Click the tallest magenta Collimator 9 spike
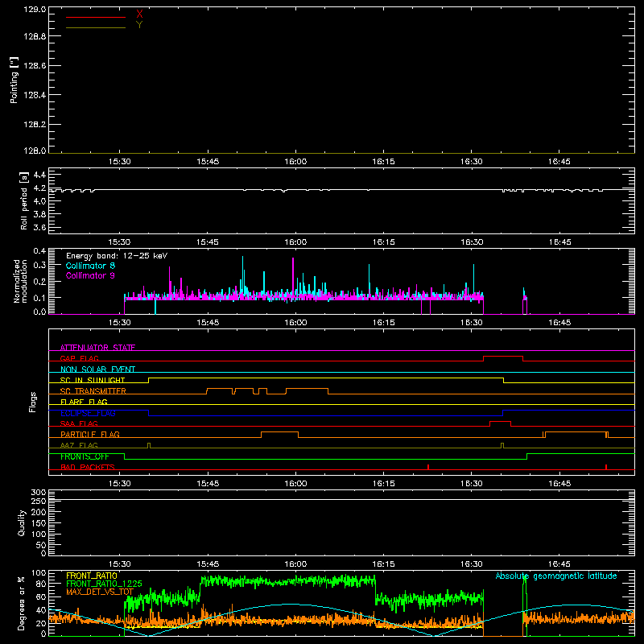Screen dimensions: 644x644 point(293,277)
